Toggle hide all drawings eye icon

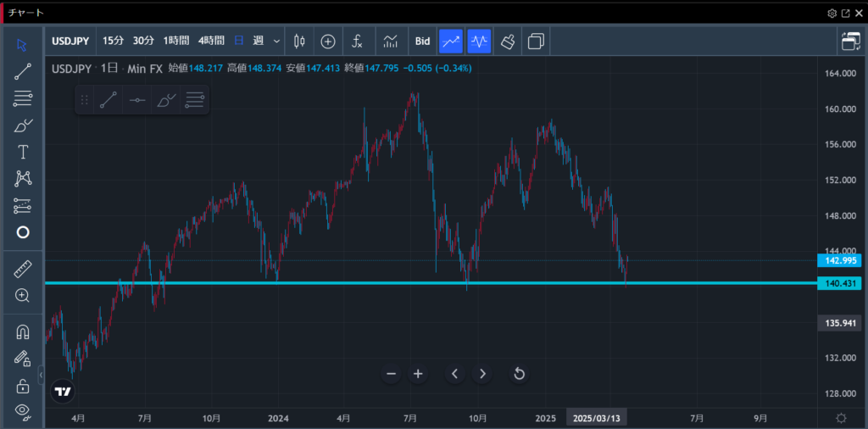coord(22,410)
